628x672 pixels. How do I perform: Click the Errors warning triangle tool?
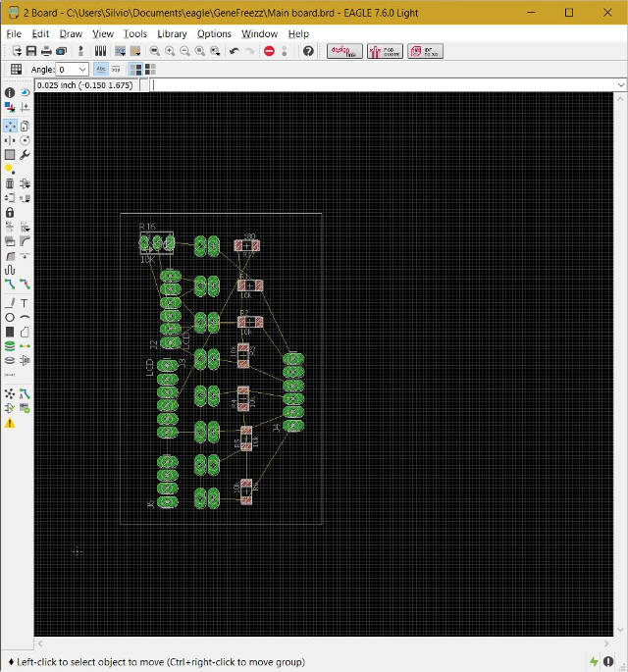coord(10,424)
